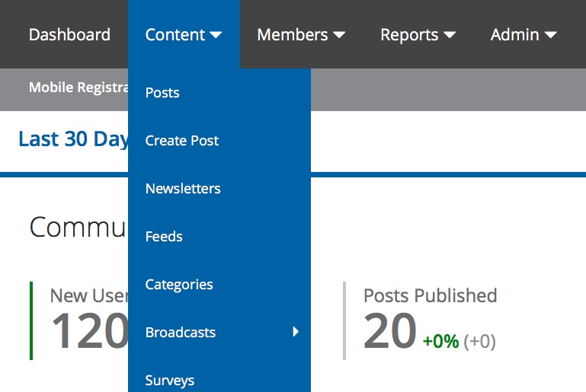The width and height of the screenshot is (586, 392).
Task: Open the Admin dropdown menu
Action: [524, 35]
